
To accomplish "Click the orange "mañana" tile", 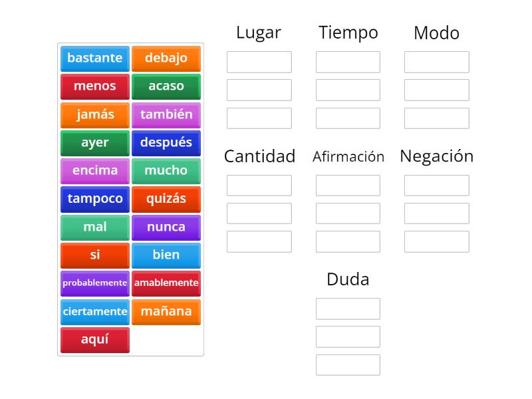I will point(166,311).
